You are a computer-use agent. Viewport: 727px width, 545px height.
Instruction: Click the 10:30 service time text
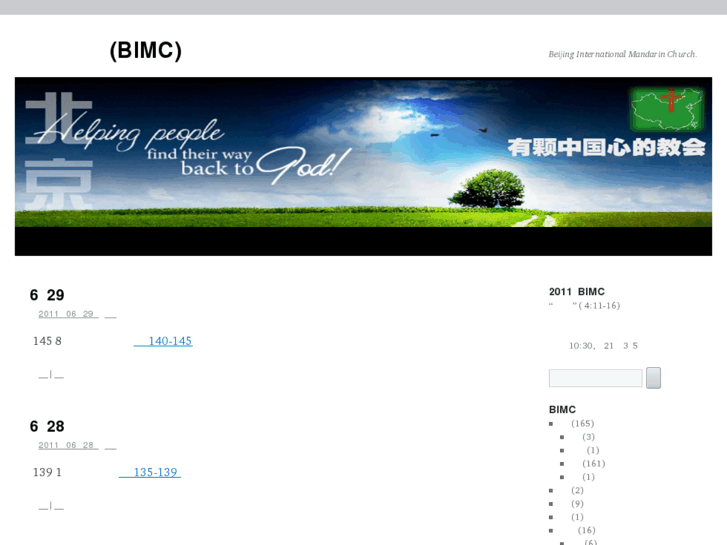pos(603,346)
